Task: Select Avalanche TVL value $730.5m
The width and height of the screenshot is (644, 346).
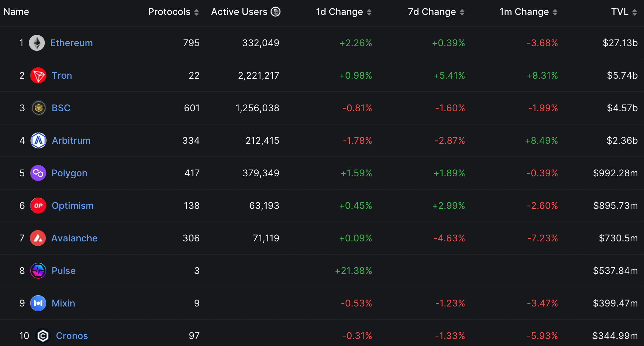Action: 618,238
